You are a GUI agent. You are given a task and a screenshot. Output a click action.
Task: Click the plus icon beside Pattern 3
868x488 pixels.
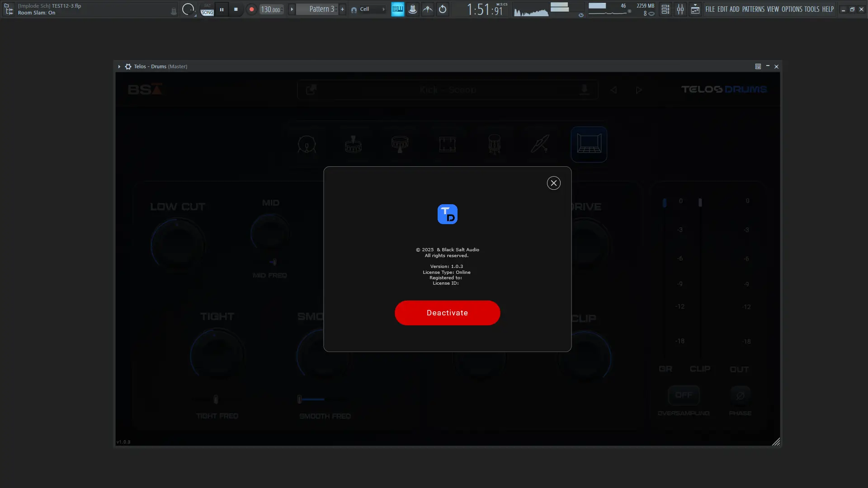pos(342,9)
